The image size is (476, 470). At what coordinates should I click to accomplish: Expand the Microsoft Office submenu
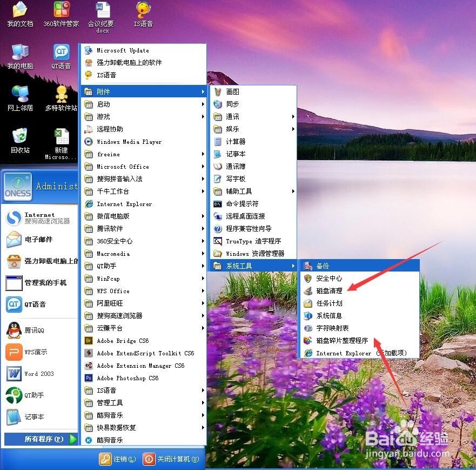144,167
